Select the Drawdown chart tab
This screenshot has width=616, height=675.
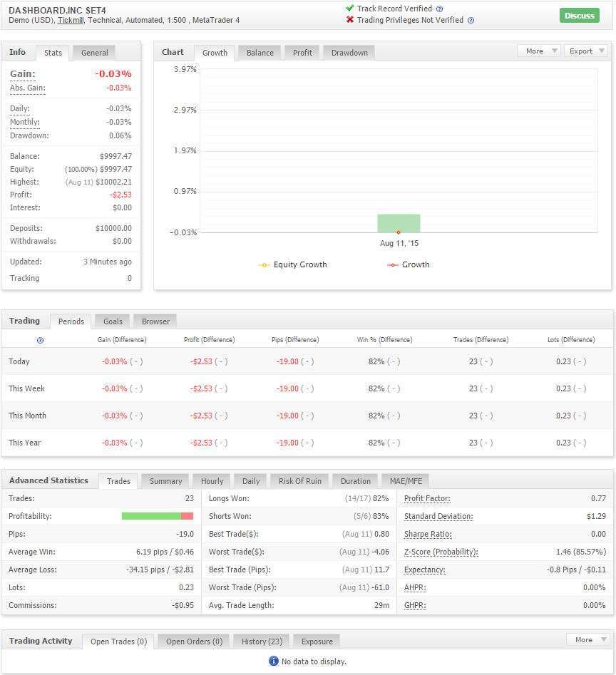pos(349,53)
